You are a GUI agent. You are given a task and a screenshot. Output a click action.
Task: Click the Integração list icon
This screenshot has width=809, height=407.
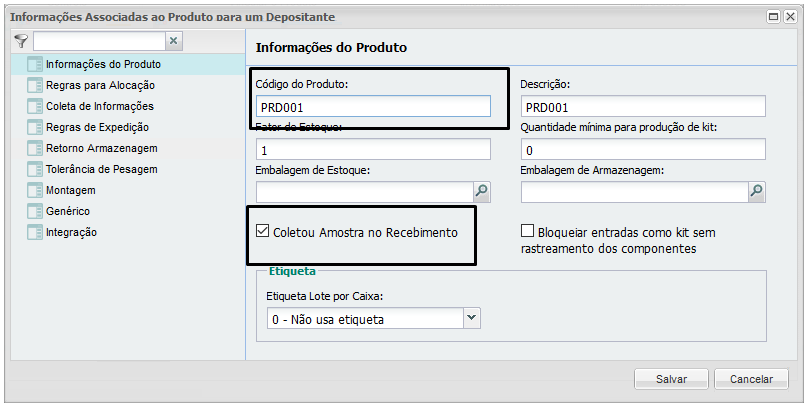coord(34,233)
